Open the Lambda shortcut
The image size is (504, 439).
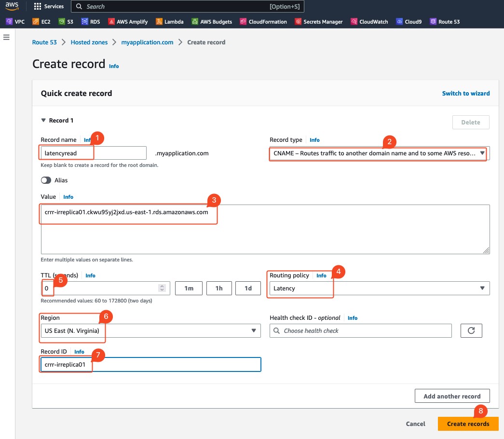click(x=170, y=22)
